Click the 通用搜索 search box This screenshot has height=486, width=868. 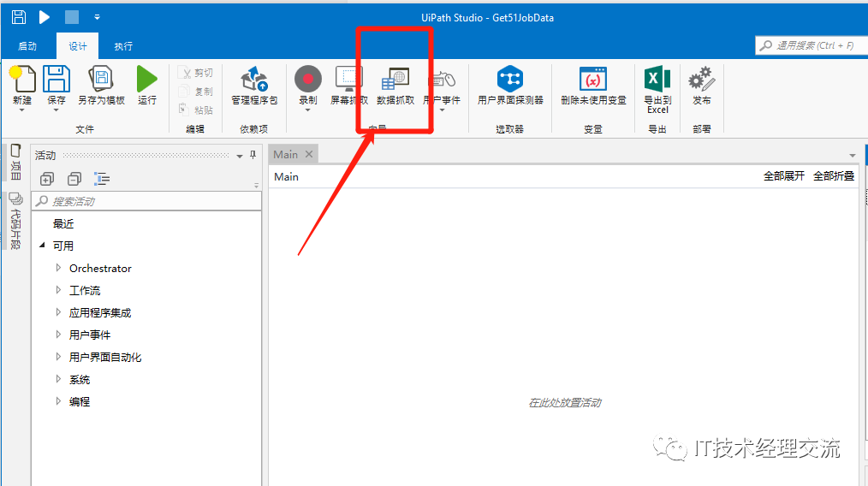[811, 45]
